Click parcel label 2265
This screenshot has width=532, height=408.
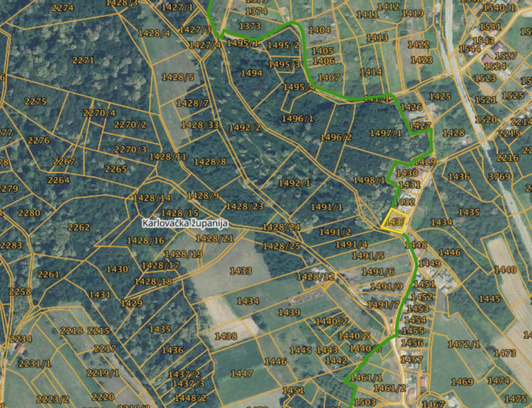[116, 169]
